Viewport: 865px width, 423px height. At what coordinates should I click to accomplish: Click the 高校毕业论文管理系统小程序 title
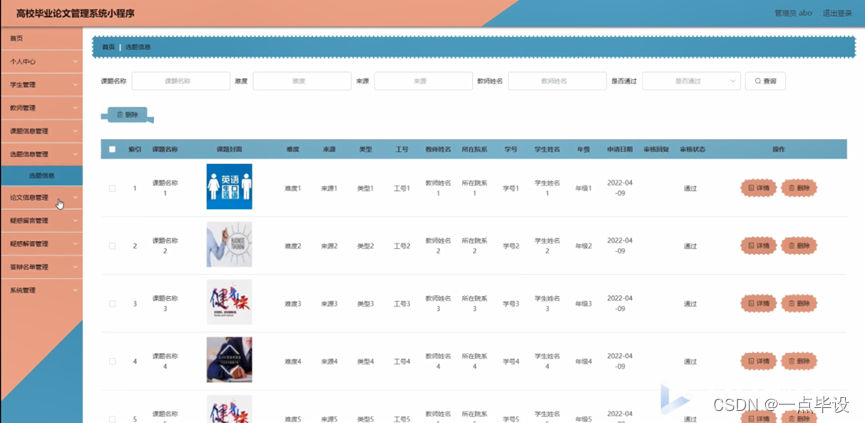[75, 13]
